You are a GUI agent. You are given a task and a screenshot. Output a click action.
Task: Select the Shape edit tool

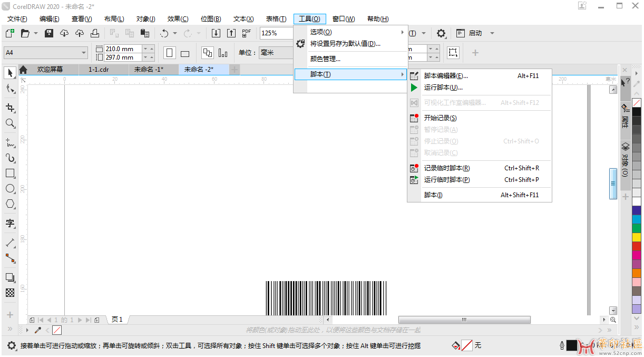9,89
